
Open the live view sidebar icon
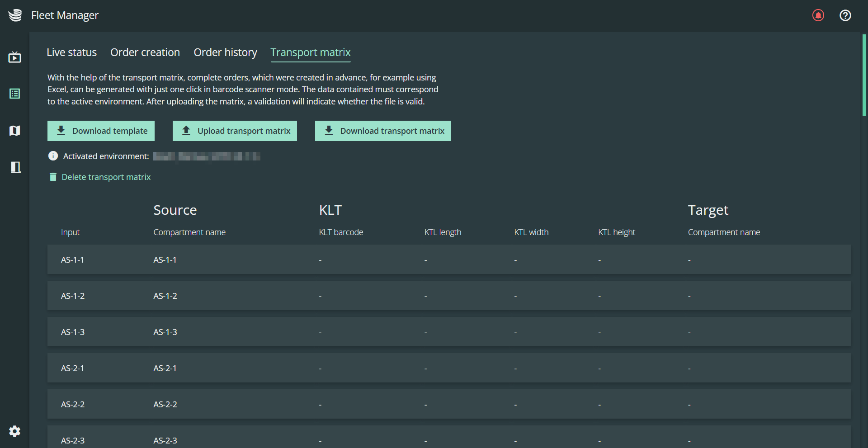[14, 57]
